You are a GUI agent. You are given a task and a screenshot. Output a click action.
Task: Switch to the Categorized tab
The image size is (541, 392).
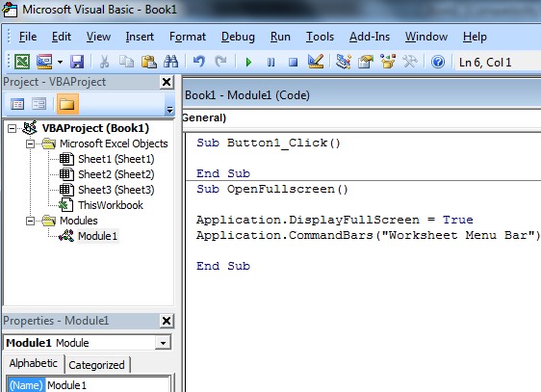pyautogui.click(x=96, y=365)
